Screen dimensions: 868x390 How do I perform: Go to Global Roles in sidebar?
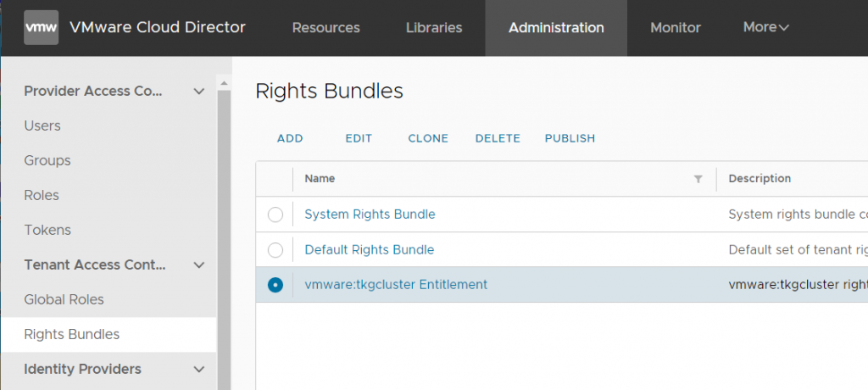coord(64,299)
